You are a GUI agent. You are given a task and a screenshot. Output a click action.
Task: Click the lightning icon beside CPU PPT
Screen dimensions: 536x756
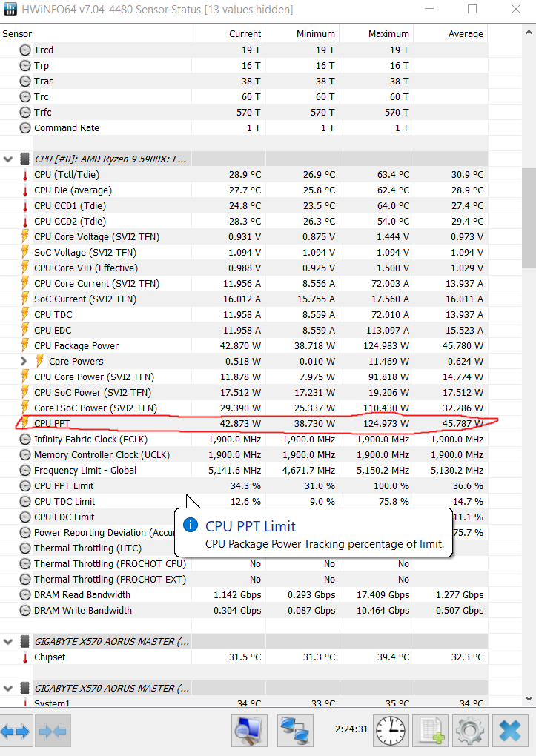pyautogui.click(x=25, y=422)
